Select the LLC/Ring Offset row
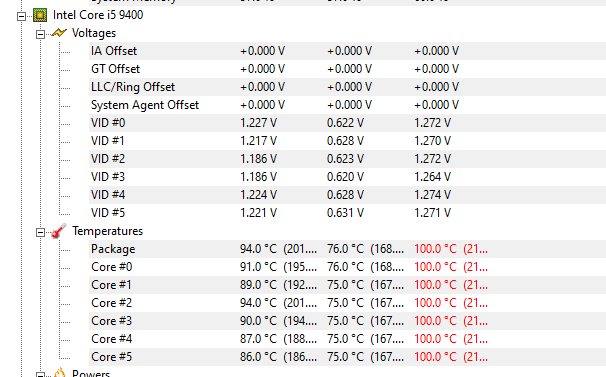The image size is (606, 377). click(347, 87)
